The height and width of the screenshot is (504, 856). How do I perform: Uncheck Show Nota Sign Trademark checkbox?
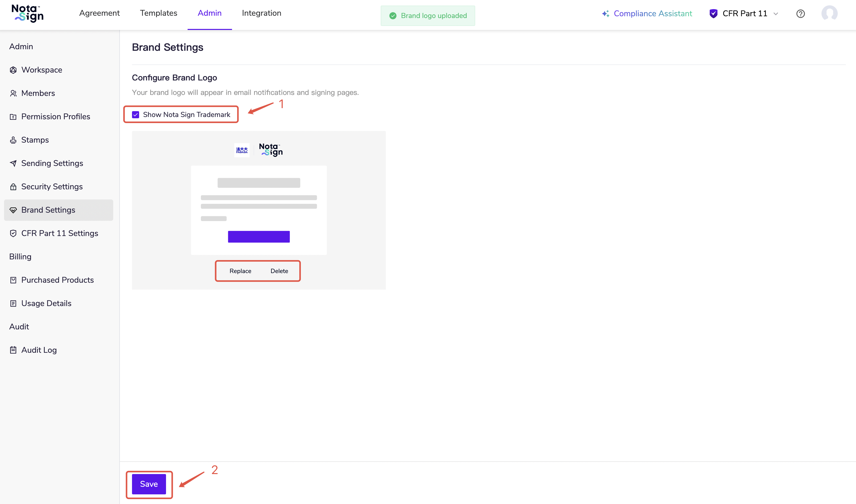136,114
